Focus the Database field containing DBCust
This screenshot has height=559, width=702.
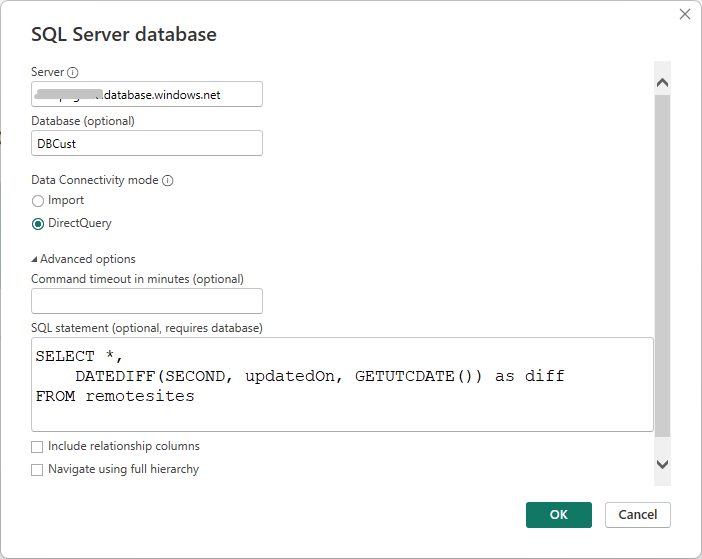click(147, 143)
